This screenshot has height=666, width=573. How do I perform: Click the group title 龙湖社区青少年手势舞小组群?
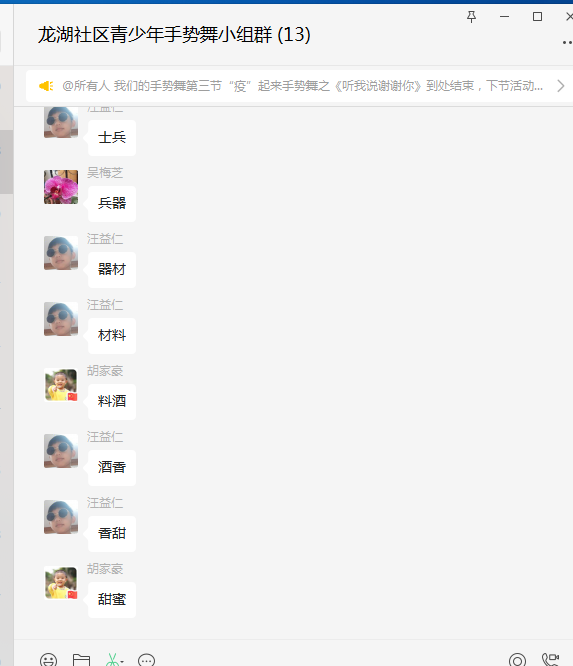point(155,34)
